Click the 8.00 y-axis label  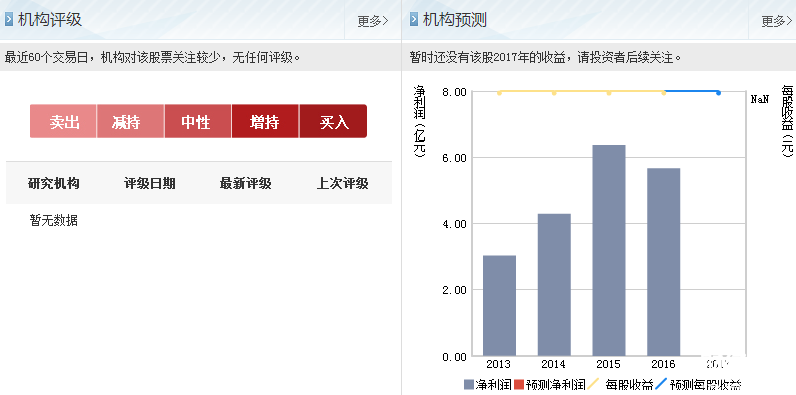click(x=453, y=92)
